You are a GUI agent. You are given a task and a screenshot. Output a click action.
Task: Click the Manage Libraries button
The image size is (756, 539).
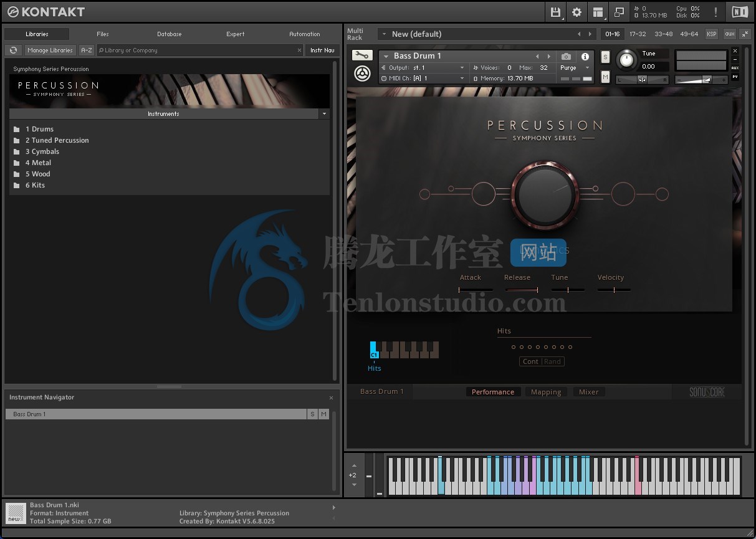coord(50,50)
